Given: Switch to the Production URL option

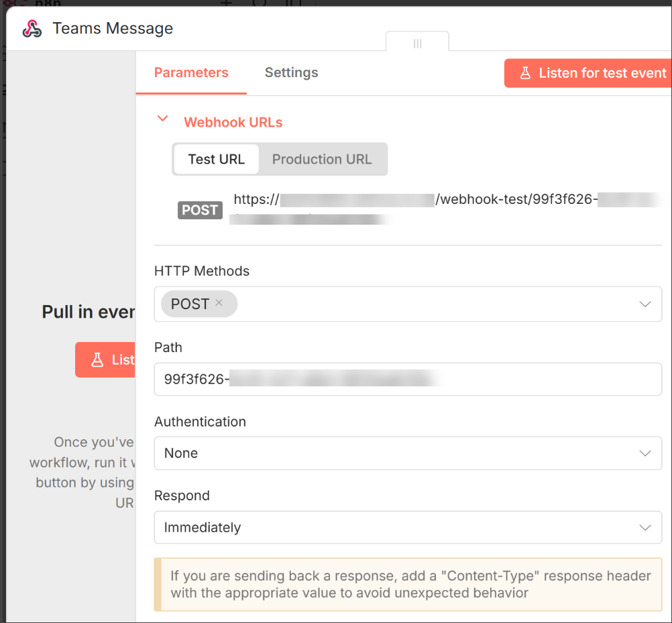Looking at the screenshot, I should (x=321, y=160).
